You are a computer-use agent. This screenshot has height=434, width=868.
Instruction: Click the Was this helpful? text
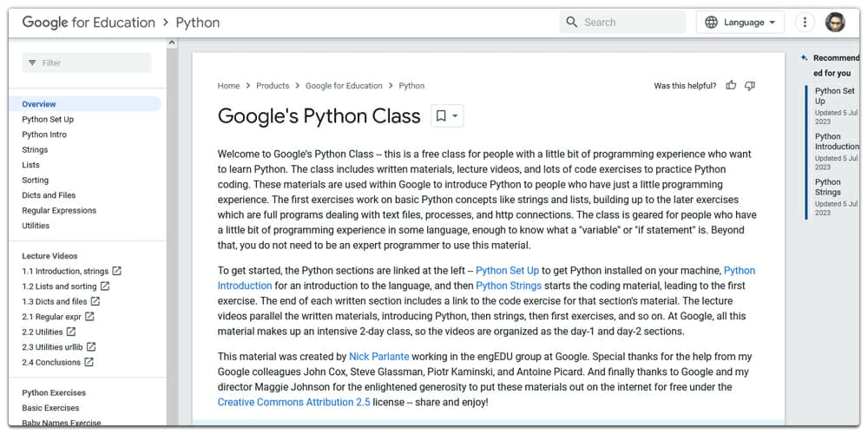pyautogui.click(x=686, y=86)
